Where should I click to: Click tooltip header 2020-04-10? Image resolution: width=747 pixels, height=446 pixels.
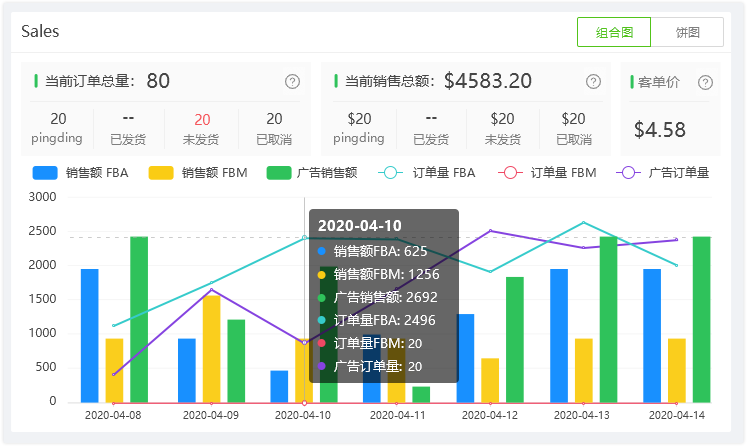coord(360,226)
